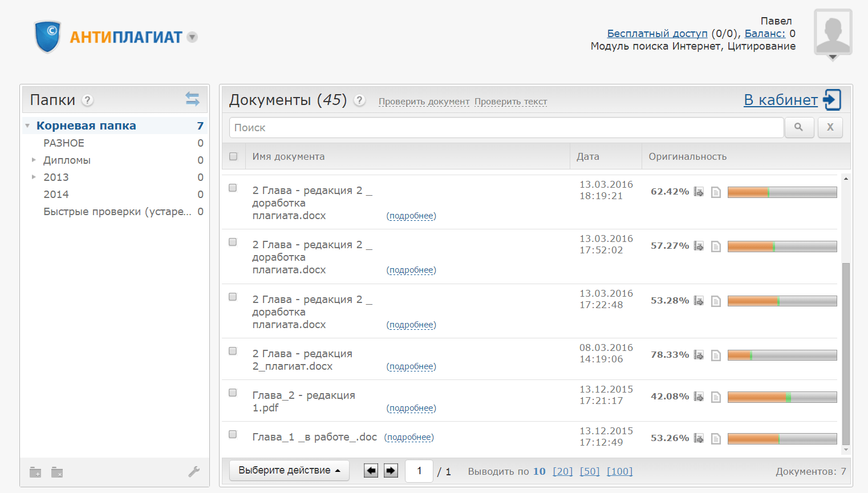Sort by the Дата column
The image size is (868, 493).
pyautogui.click(x=588, y=156)
